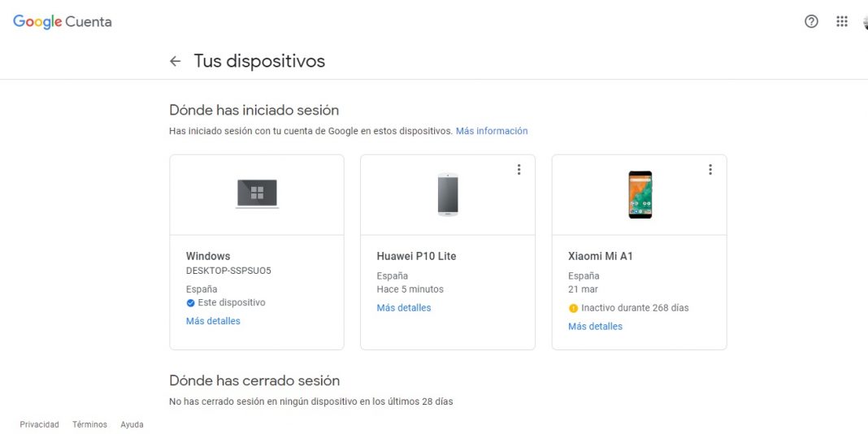868x434 pixels.
Task: Open the help question mark icon
Action: point(811,22)
